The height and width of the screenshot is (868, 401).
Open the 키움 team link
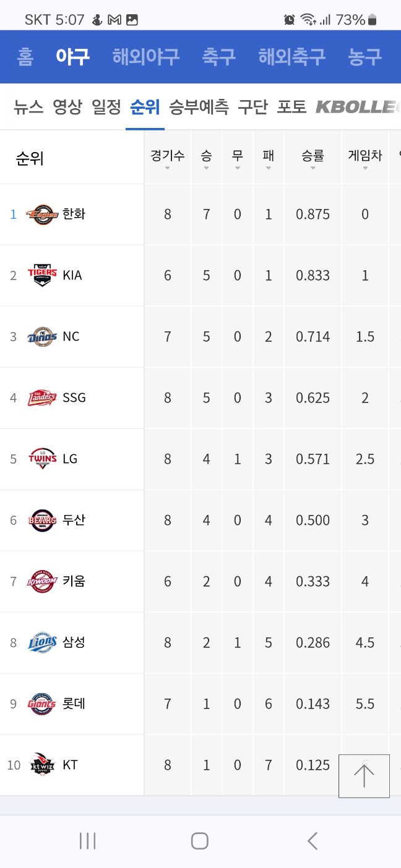click(74, 581)
